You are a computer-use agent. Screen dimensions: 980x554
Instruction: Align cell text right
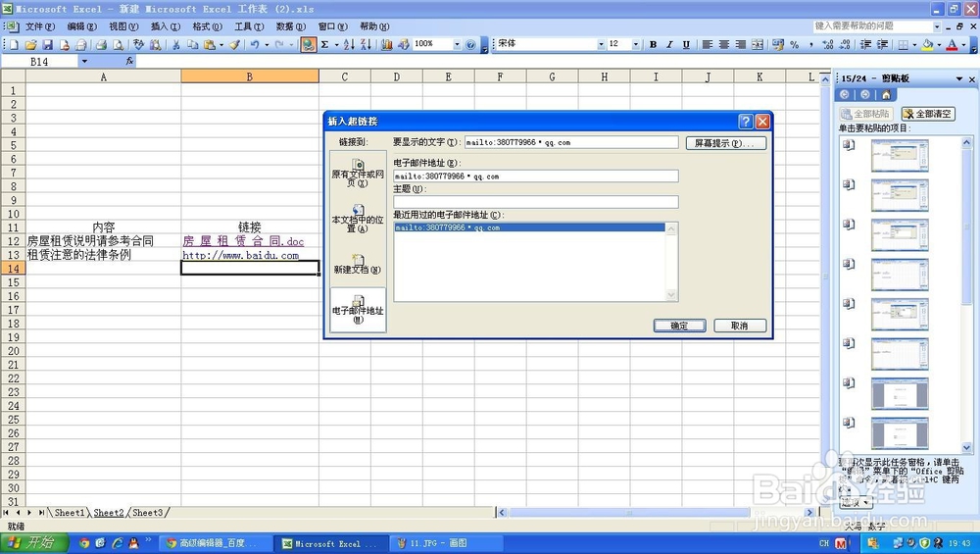(741, 44)
